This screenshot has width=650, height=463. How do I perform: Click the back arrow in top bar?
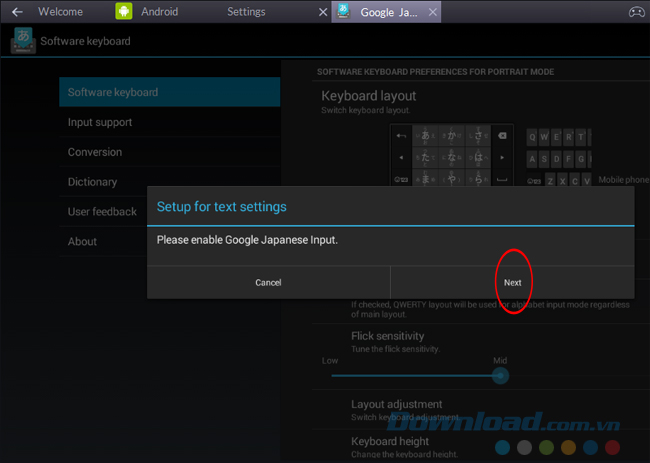[x=17, y=12]
